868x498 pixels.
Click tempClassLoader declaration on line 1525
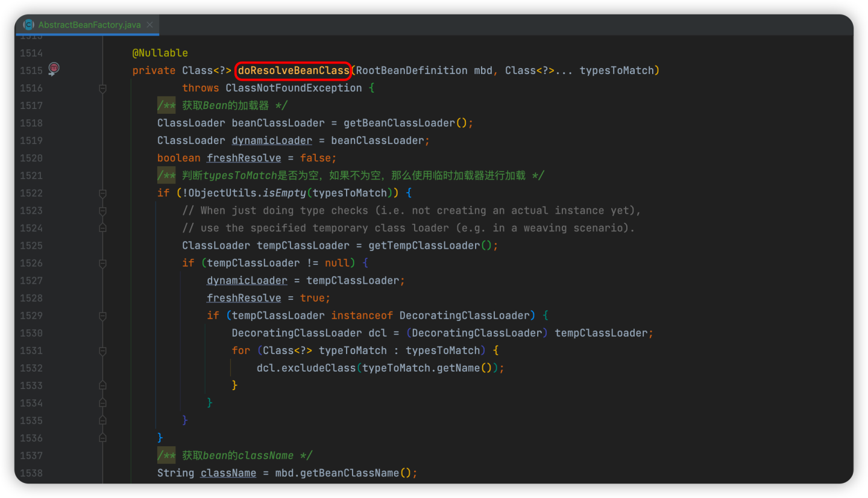pos(303,246)
